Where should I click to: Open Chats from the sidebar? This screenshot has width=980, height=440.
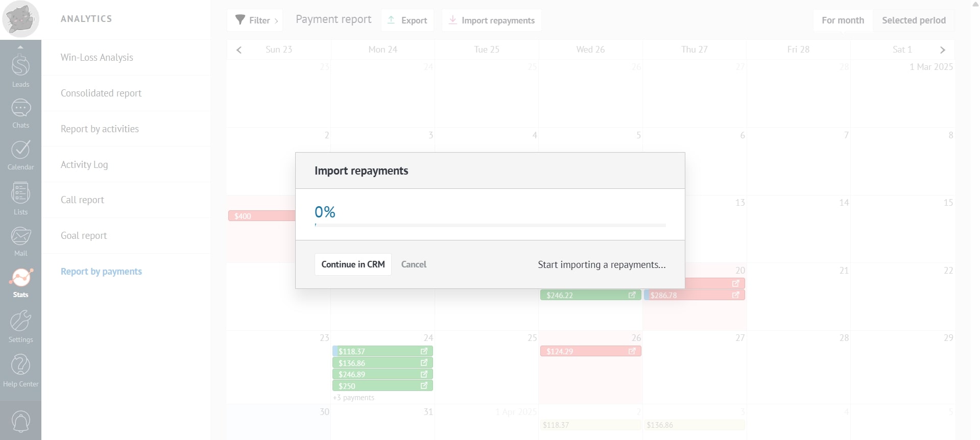[20, 113]
